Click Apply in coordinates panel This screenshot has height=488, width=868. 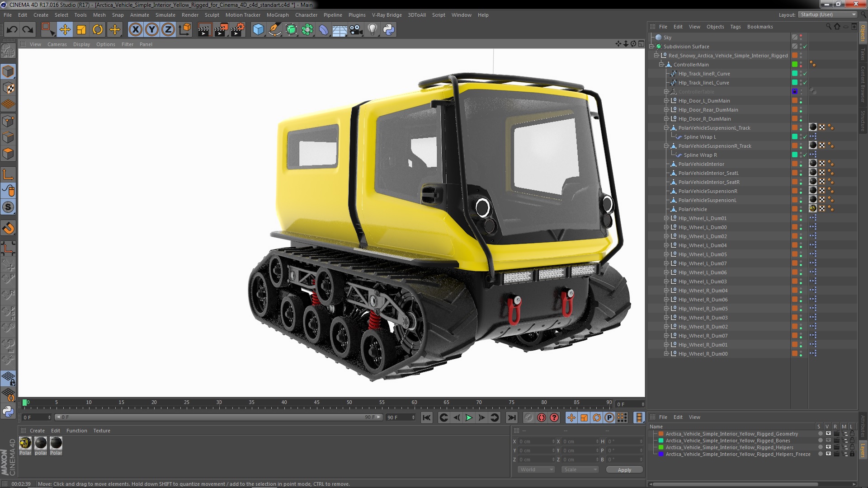[624, 470]
